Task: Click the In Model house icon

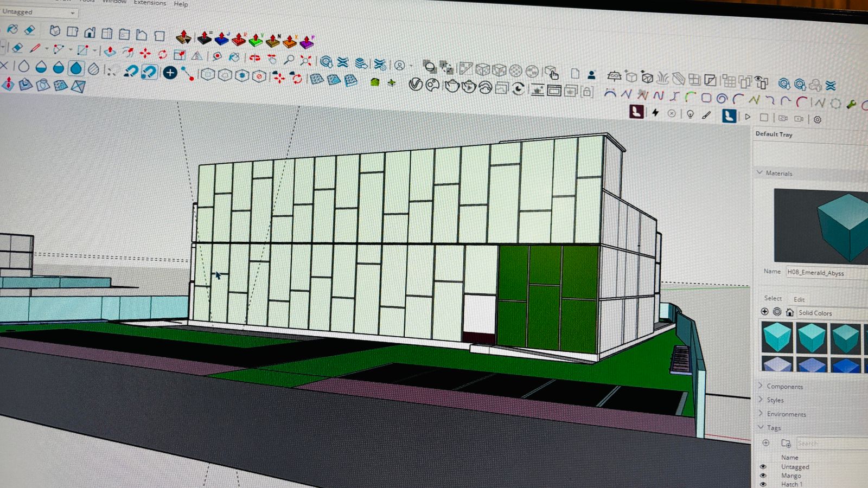Action: point(790,312)
